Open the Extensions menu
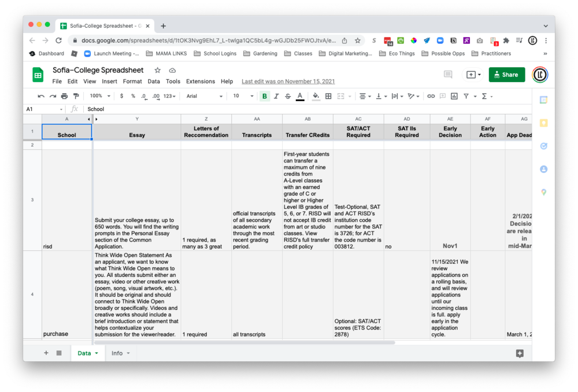The image size is (578, 392). point(201,82)
